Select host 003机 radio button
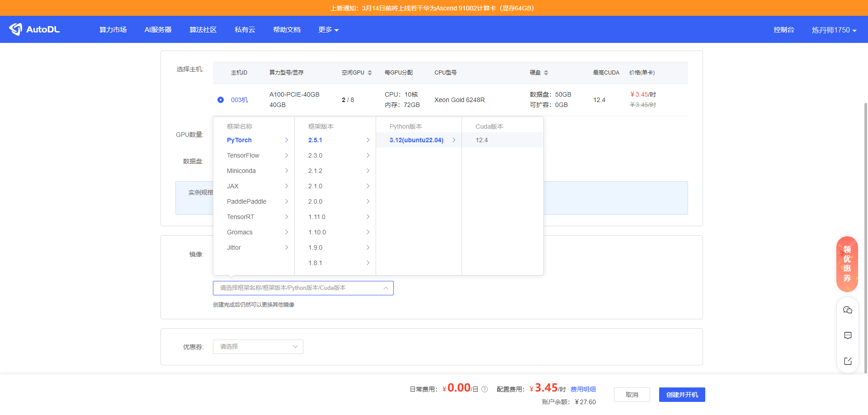This screenshot has height=415, width=868. [221, 100]
